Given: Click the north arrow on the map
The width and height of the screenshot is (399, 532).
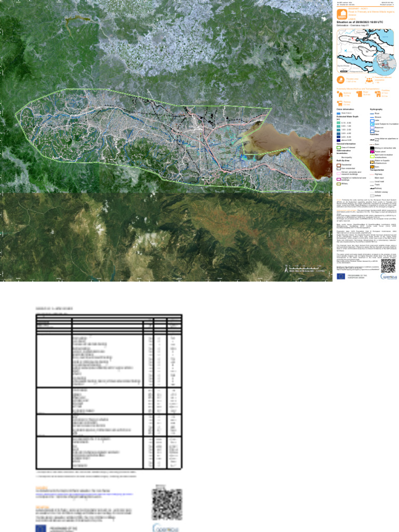Looking at the screenshot, I should 286,269.
